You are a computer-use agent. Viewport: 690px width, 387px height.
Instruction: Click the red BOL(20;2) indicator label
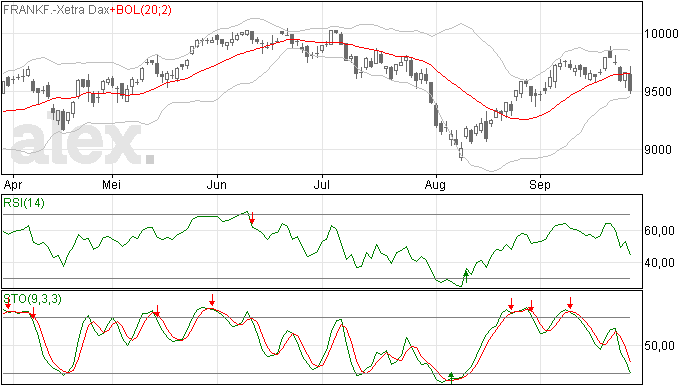141,10
